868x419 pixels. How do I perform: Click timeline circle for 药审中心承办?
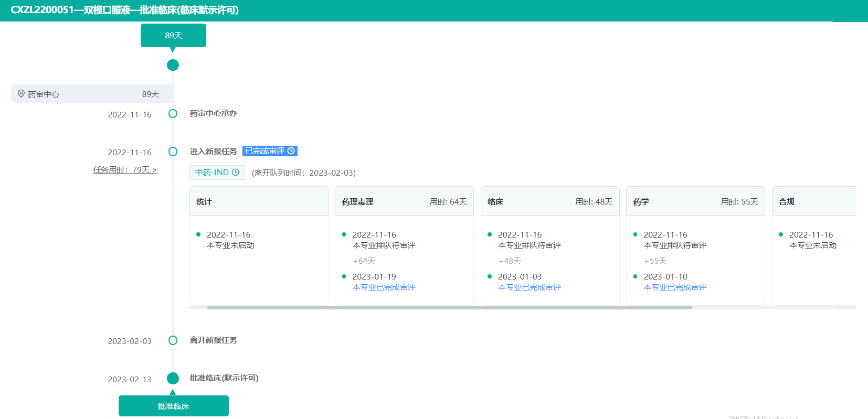pos(173,114)
